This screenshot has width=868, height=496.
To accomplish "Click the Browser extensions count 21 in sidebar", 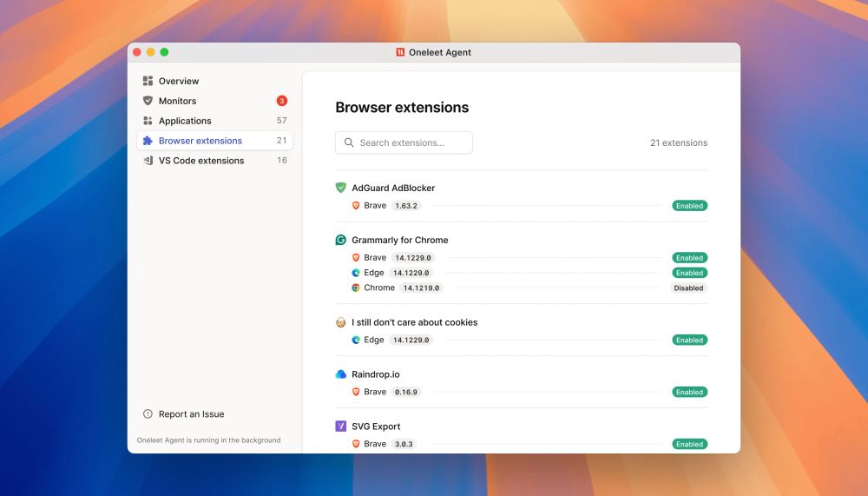I will (282, 140).
